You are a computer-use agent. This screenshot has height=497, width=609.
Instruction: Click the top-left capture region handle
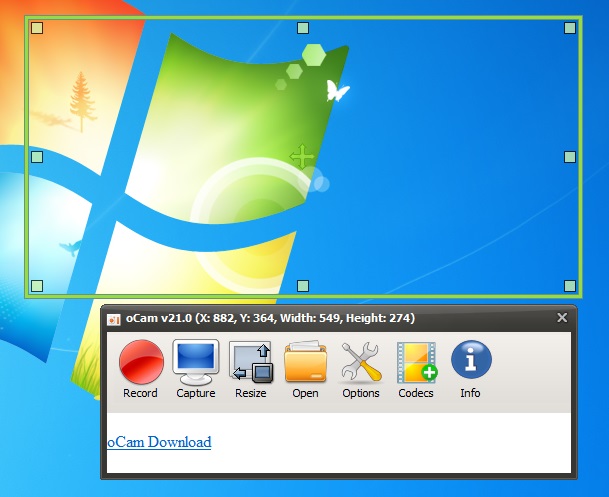pos(37,28)
